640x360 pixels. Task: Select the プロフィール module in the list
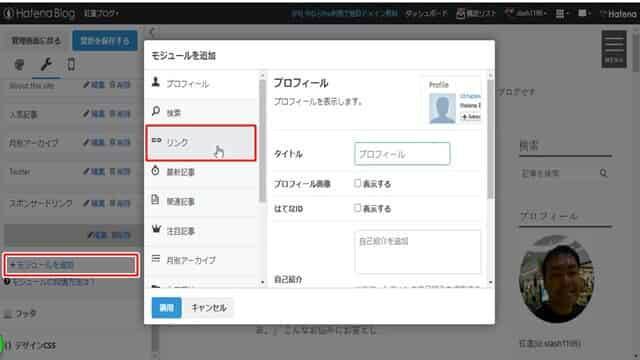click(202, 84)
